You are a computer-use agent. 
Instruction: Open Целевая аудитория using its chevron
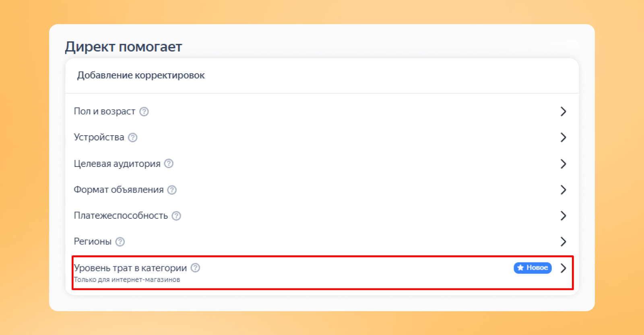pyautogui.click(x=563, y=164)
